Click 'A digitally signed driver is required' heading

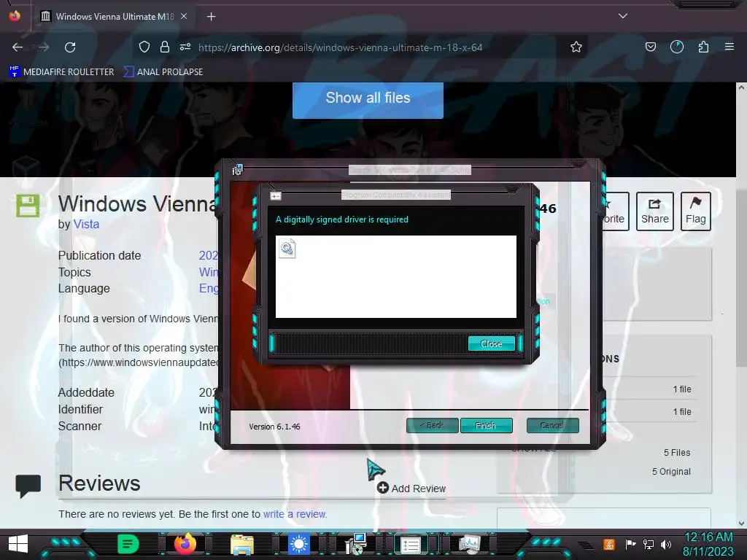[x=342, y=219]
